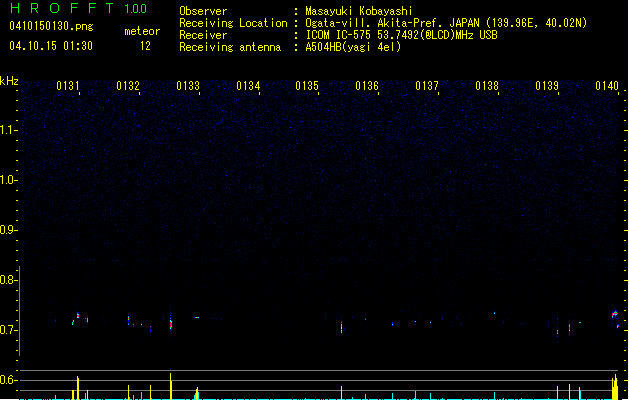The height and width of the screenshot is (400, 629).
Task: Click the yellow power spike at 0131
Action: (x=78, y=388)
